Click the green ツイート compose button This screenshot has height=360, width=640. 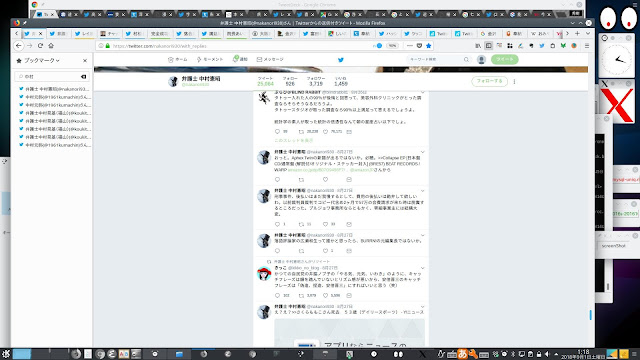[x=505, y=60]
